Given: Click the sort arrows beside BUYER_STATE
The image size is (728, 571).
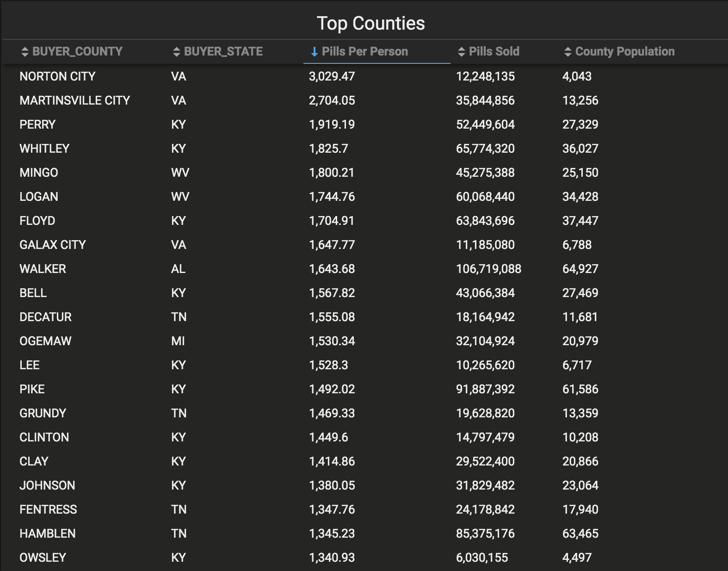Looking at the screenshot, I should [176, 52].
